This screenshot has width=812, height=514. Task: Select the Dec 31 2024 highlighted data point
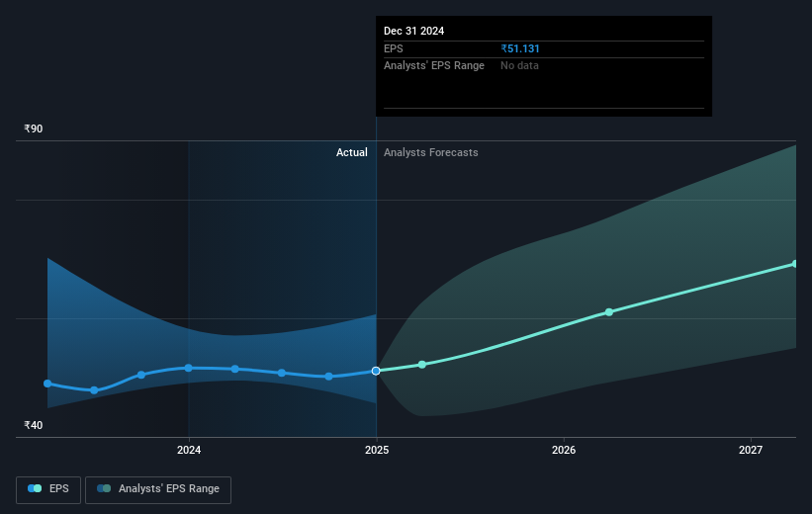[x=376, y=371]
